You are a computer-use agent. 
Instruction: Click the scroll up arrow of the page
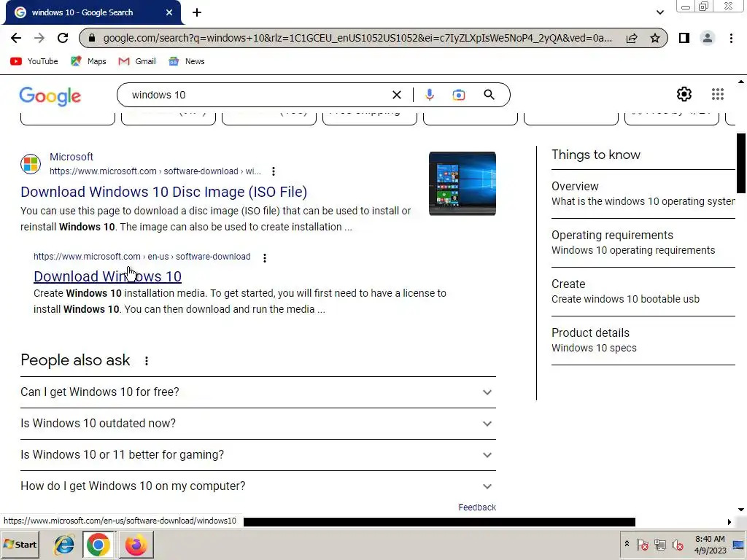(x=741, y=82)
